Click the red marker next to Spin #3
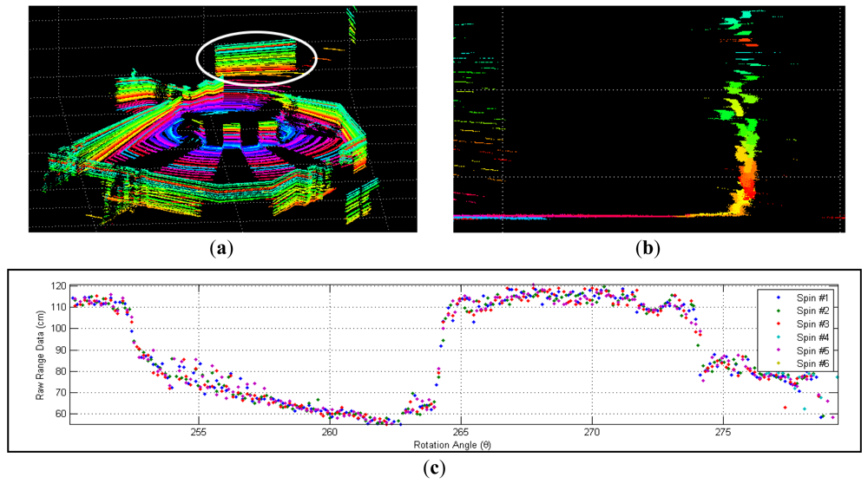868x484 pixels. click(779, 324)
